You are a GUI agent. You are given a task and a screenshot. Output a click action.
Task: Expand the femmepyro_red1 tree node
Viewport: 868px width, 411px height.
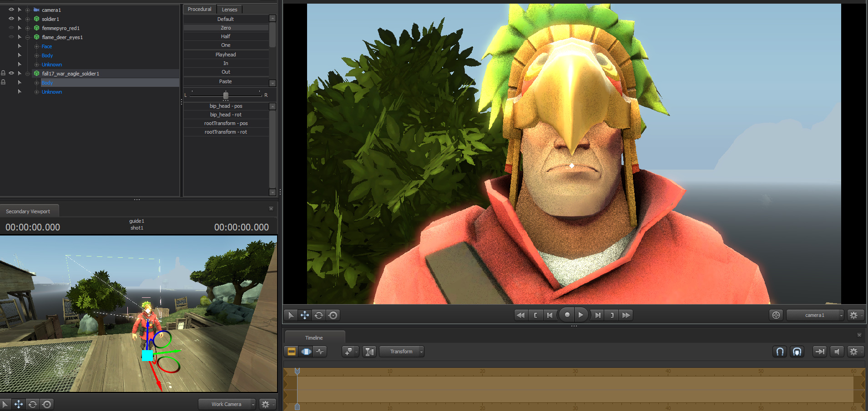[28, 28]
